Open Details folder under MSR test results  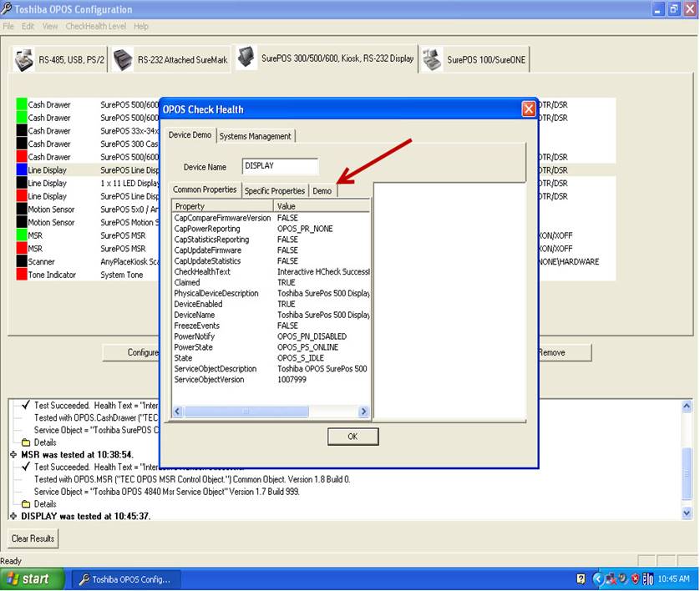(44, 504)
